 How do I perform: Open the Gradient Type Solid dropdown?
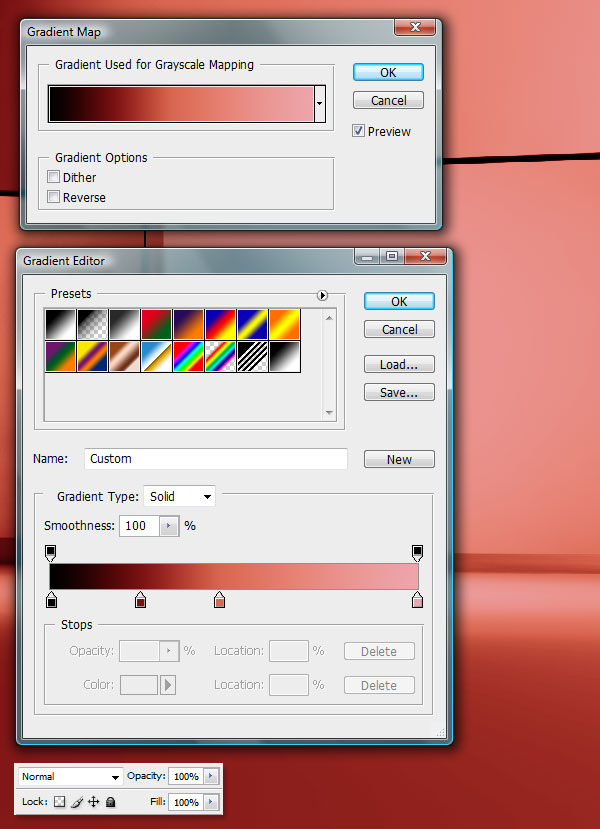[x=179, y=496]
